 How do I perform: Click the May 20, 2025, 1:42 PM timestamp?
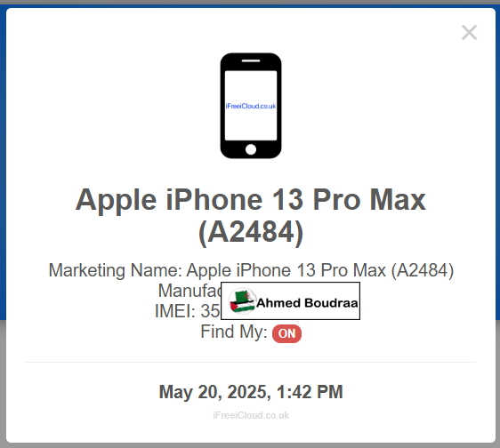(251, 392)
